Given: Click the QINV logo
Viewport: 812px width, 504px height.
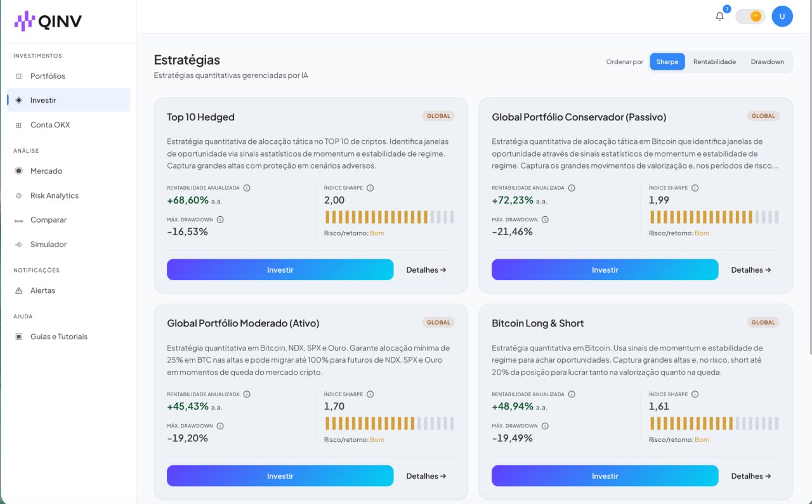Looking at the screenshot, I should 48,22.
